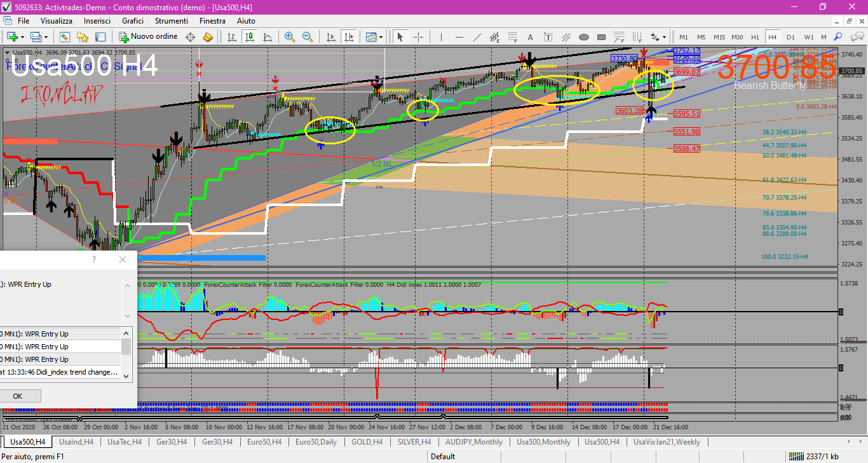
Task: Select the arrow cursor tool
Action: coord(400,37)
